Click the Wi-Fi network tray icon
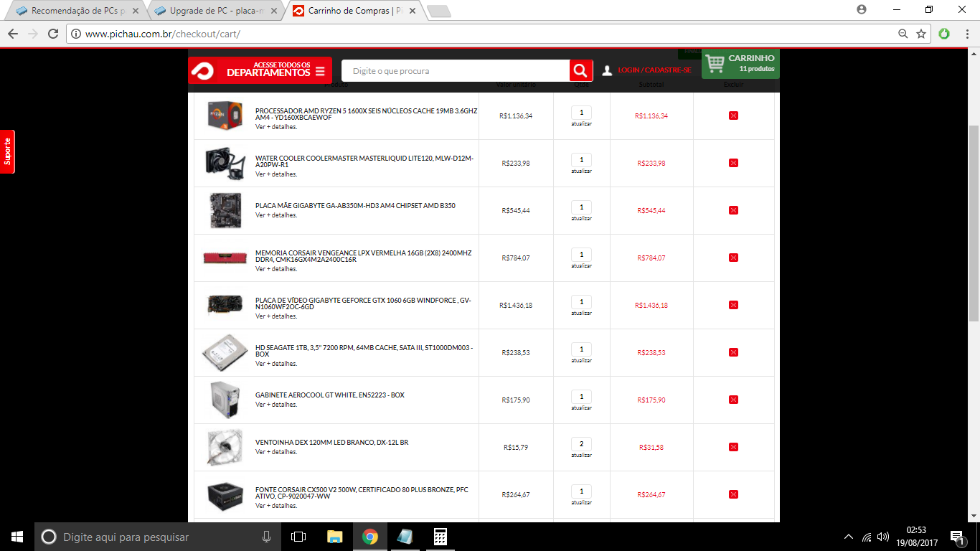 point(867,537)
